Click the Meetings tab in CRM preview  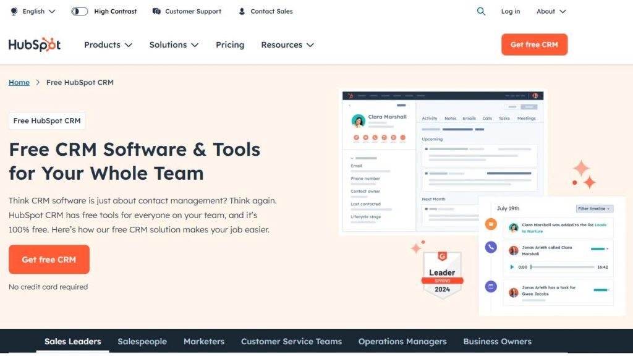pyautogui.click(x=527, y=118)
